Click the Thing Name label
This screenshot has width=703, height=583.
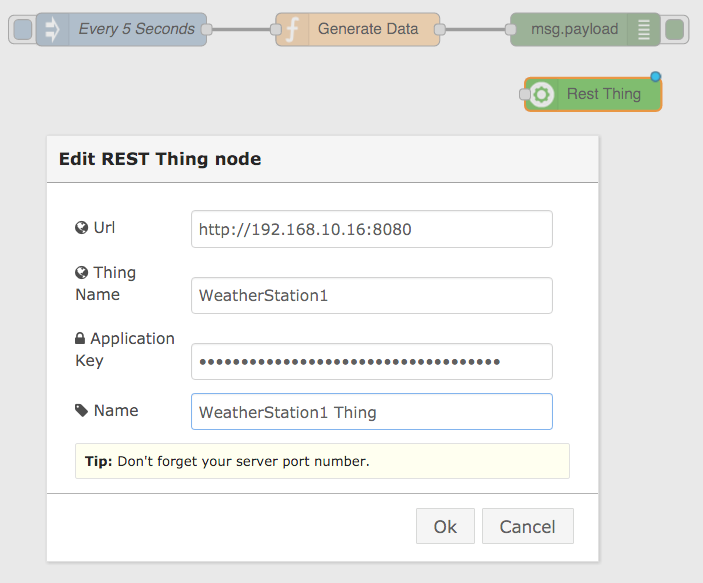[106, 283]
